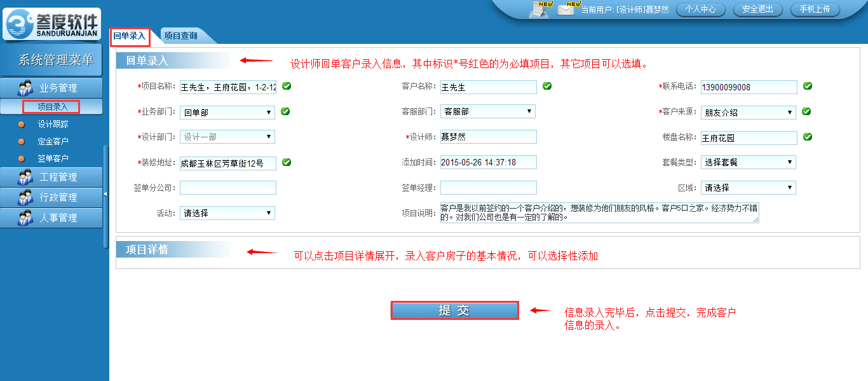Open the new notes document icon

(539, 10)
